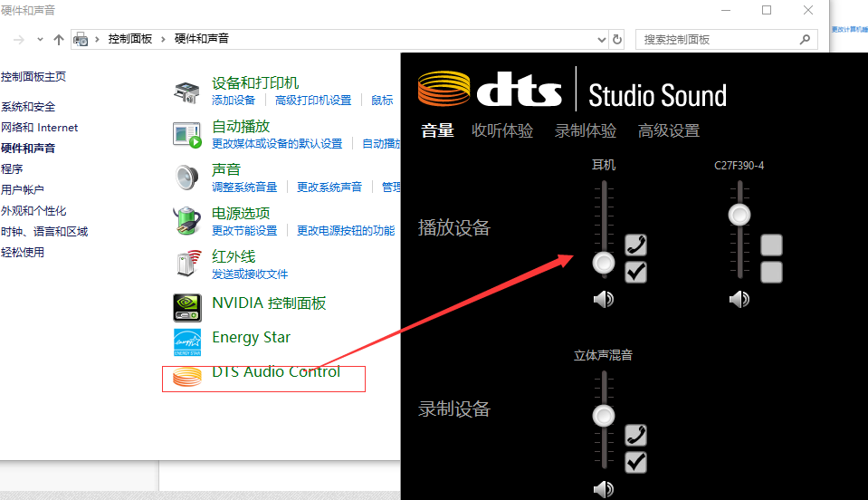Select the 音量 tab in DTS

pos(437,130)
